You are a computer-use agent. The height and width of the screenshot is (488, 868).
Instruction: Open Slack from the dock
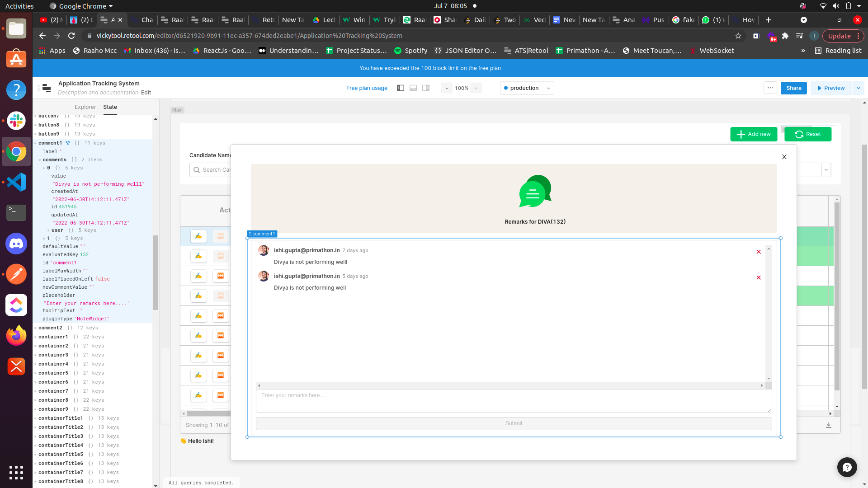pos(16,121)
